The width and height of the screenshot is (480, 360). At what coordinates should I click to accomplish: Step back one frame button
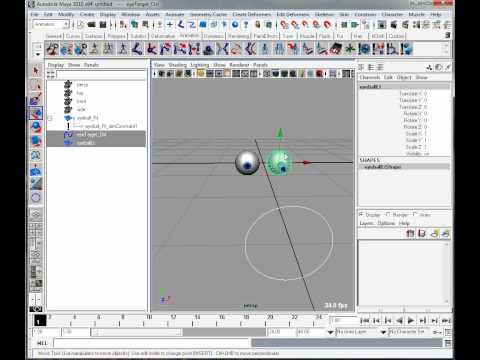(376, 321)
